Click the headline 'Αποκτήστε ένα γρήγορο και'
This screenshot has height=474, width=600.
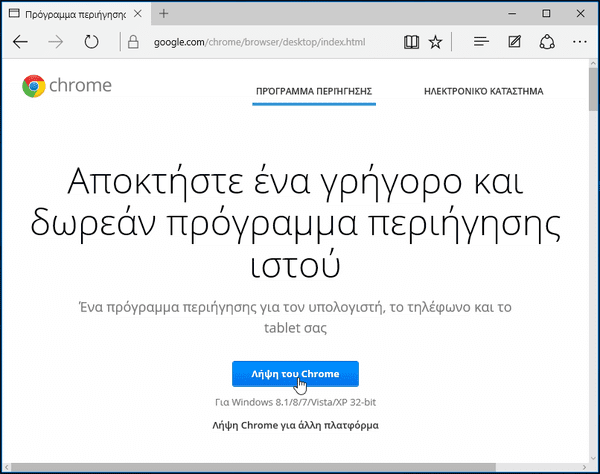click(x=295, y=182)
